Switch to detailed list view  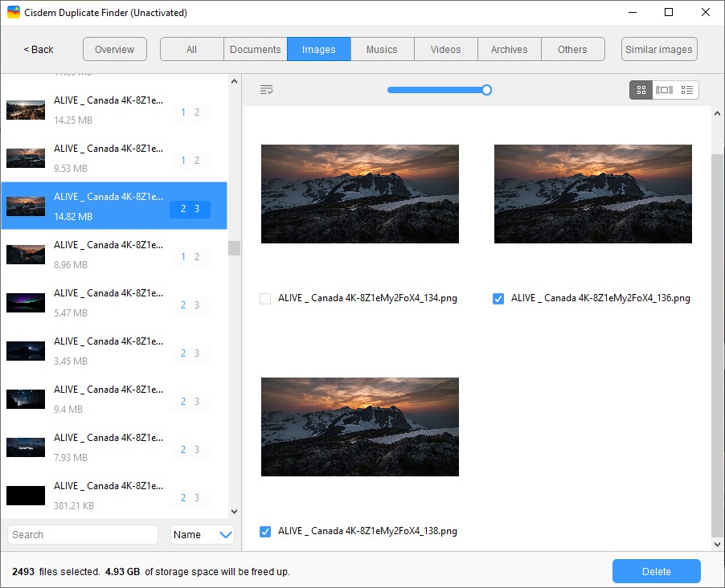[x=687, y=90]
